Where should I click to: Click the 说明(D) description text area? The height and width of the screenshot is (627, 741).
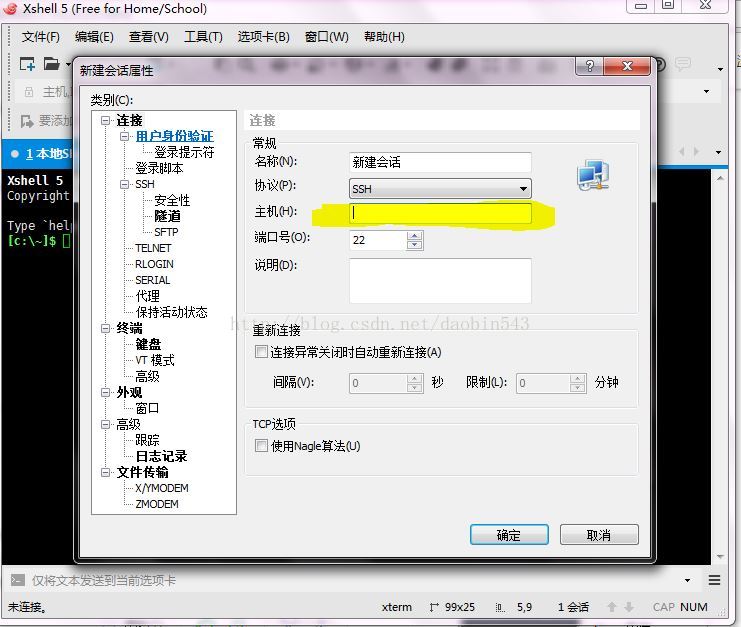point(440,281)
